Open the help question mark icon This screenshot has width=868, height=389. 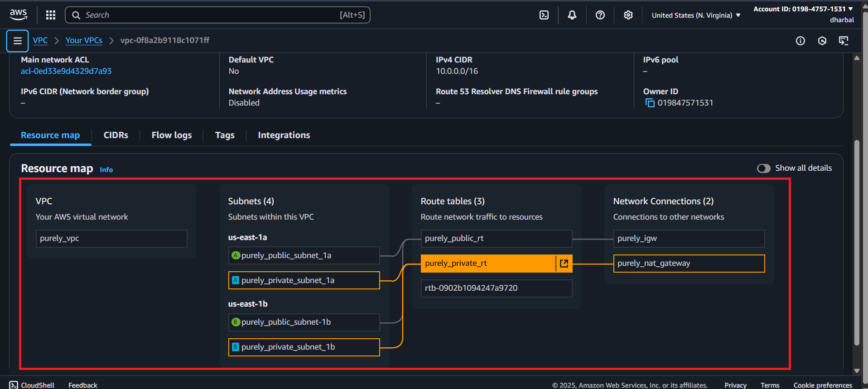[600, 15]
